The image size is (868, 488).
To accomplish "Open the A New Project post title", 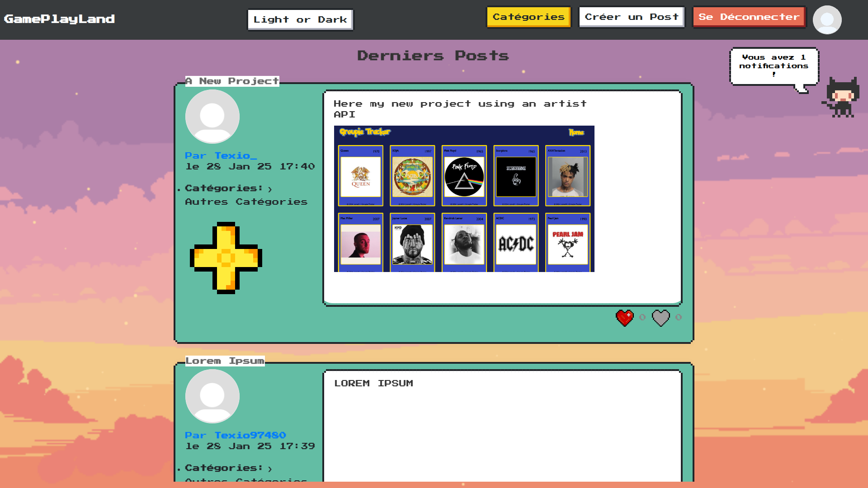I will click(x=232, y=81).
